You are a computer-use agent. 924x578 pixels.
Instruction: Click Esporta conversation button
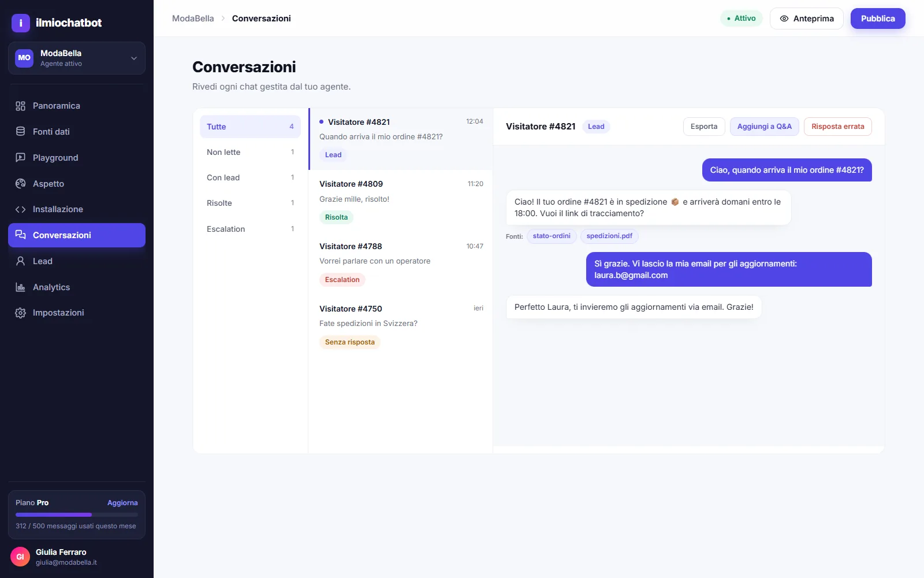704,127
